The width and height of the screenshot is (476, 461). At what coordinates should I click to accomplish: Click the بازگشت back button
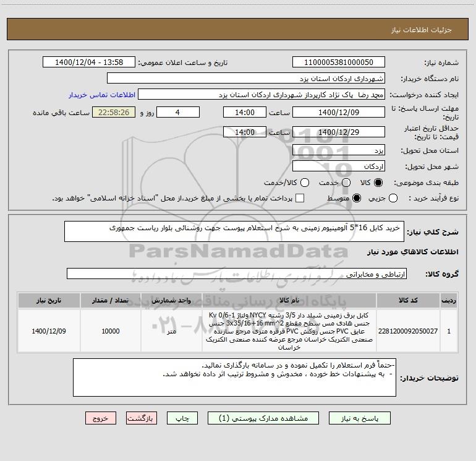(142, 418)
